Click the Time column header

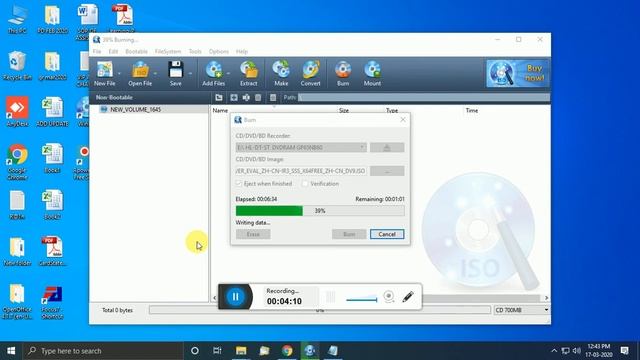coord(471,110)
